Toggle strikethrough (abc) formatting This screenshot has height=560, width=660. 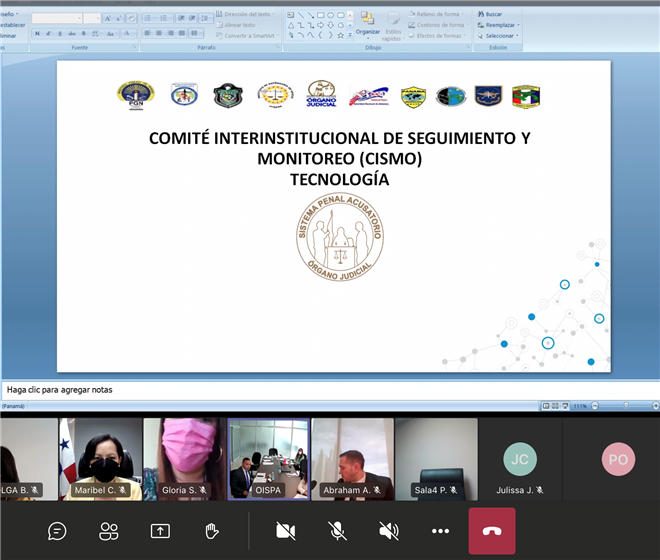(x=72, y=33)
